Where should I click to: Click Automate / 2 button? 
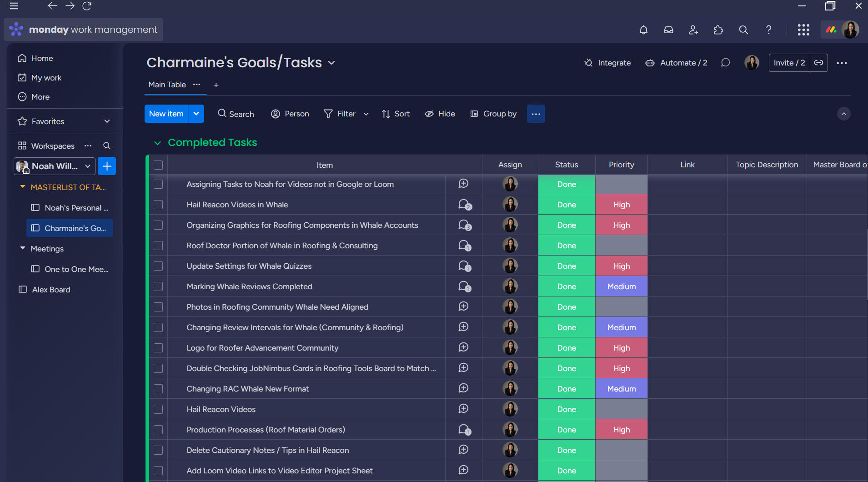[x=676, y=63]
